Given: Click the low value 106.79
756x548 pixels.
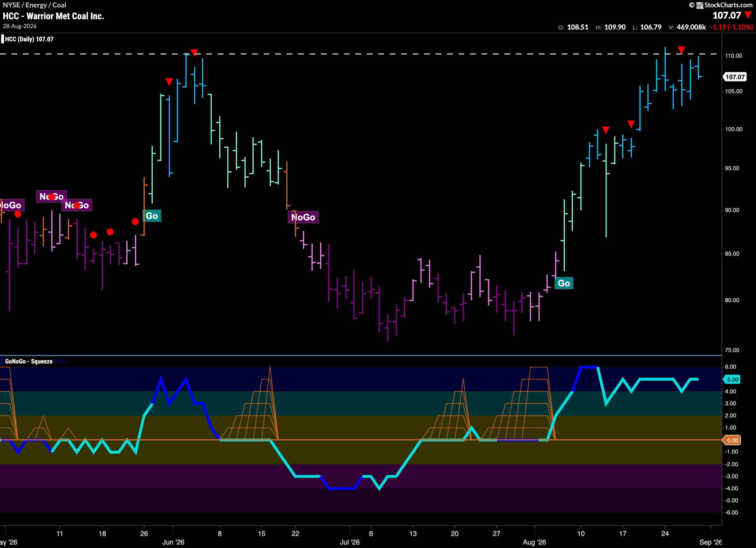Looking at the screenshot, I should pos(651,27).
